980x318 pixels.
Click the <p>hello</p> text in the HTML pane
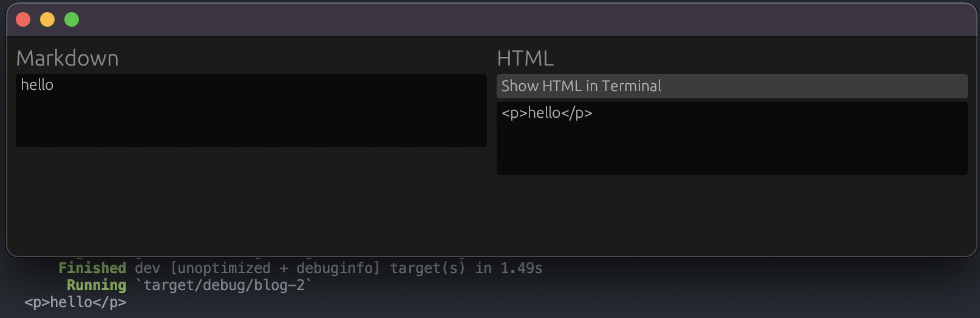click(x=546, y=113)
